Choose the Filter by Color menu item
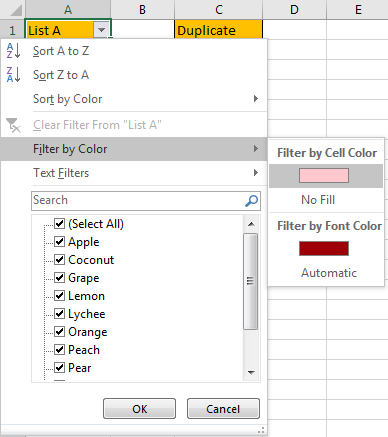This screenshot has height=437, width=388. pos(134,149)
